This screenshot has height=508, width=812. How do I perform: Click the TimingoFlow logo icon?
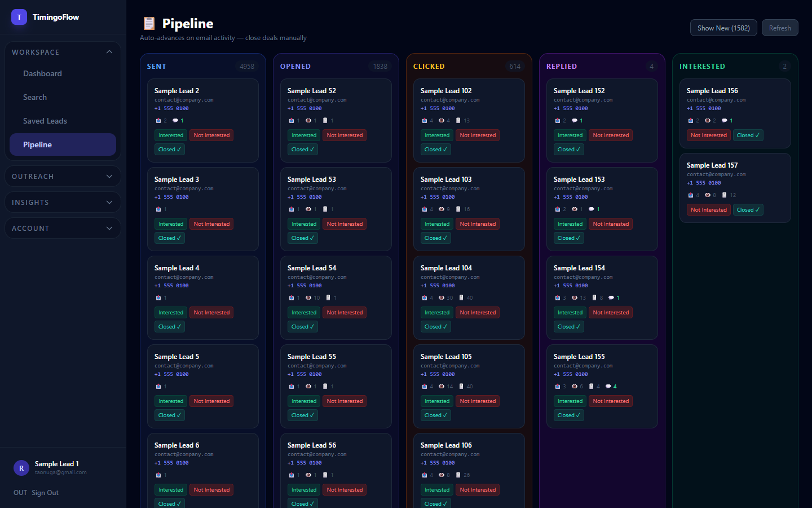pos(19,17)
